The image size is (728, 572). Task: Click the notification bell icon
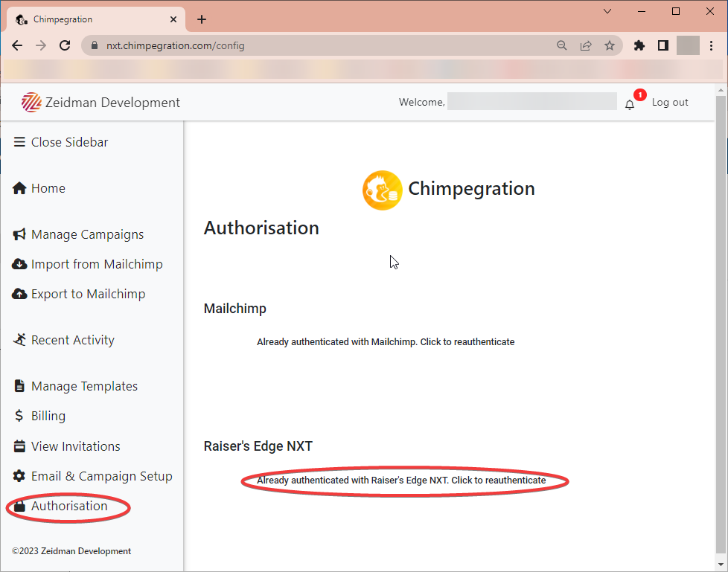coord(630,105)
